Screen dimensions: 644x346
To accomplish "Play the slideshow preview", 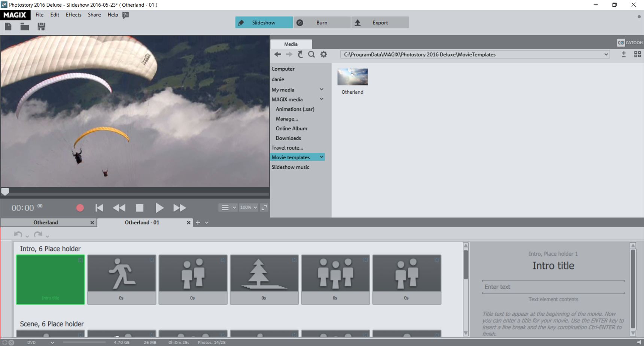I will [x=160, y=208].
